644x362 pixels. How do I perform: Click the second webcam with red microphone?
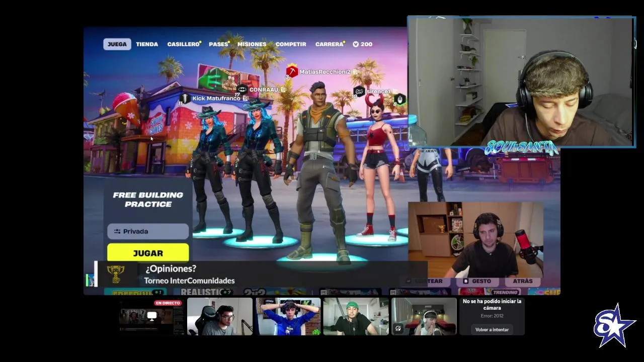pyautogui.click(x=476, y=240)
